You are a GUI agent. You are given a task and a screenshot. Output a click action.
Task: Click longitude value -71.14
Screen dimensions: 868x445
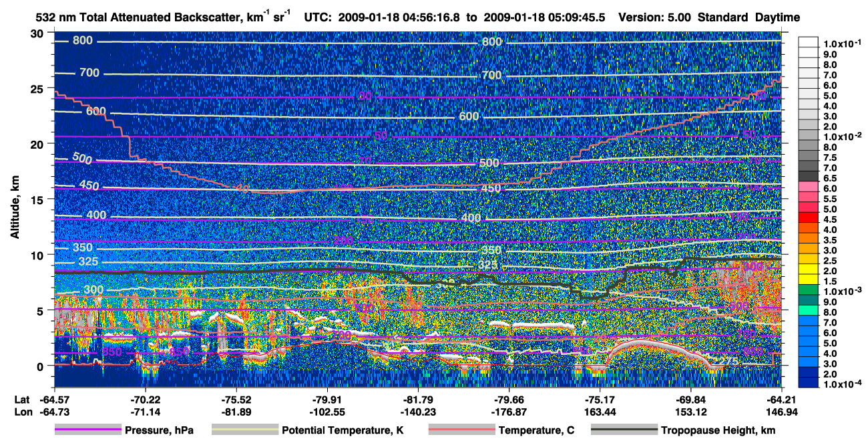point(146,411)
